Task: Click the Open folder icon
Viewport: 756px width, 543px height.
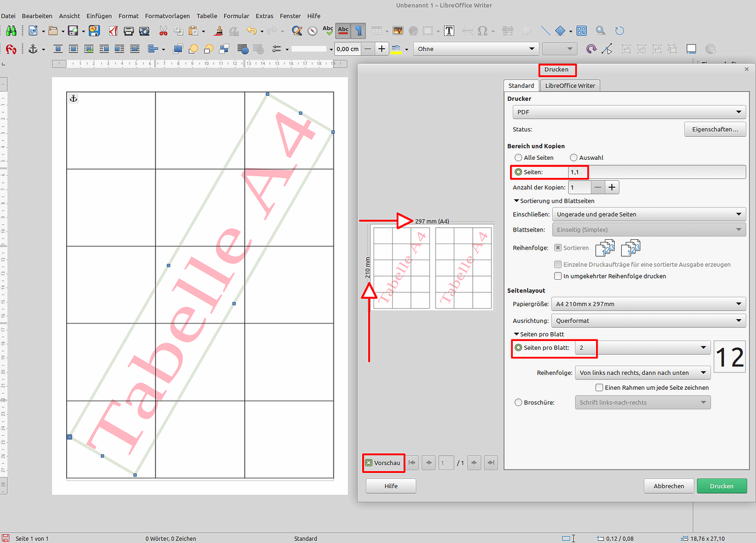Action: (x=53, y=31)
